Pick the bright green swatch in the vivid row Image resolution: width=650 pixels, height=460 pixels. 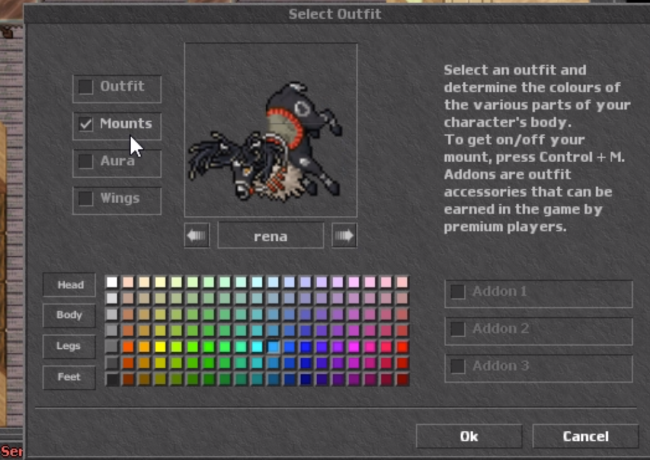click(x=209, y=347)
